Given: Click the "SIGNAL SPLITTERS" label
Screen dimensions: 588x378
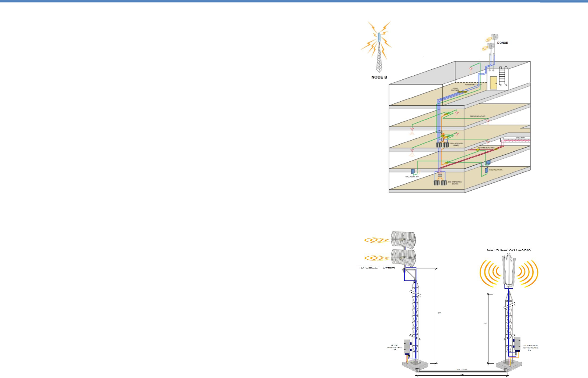Looking at the screenshot, I should point(455,89).
